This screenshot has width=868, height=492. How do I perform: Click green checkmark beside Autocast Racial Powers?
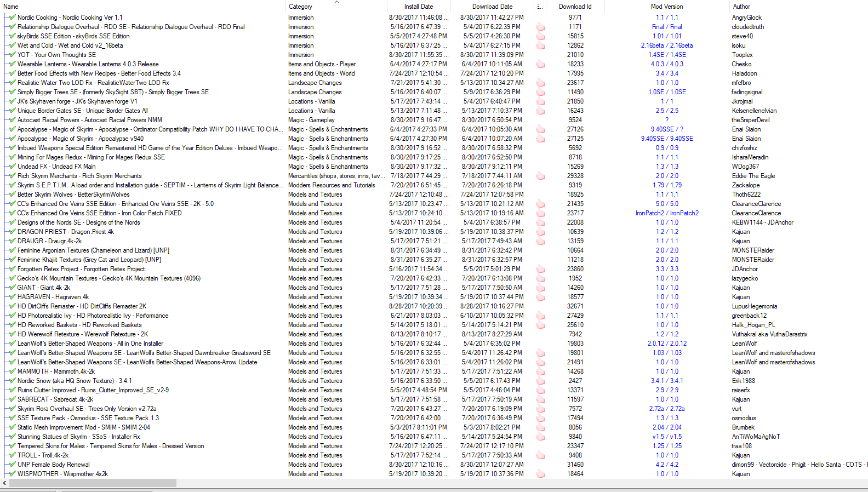(12, 120)
